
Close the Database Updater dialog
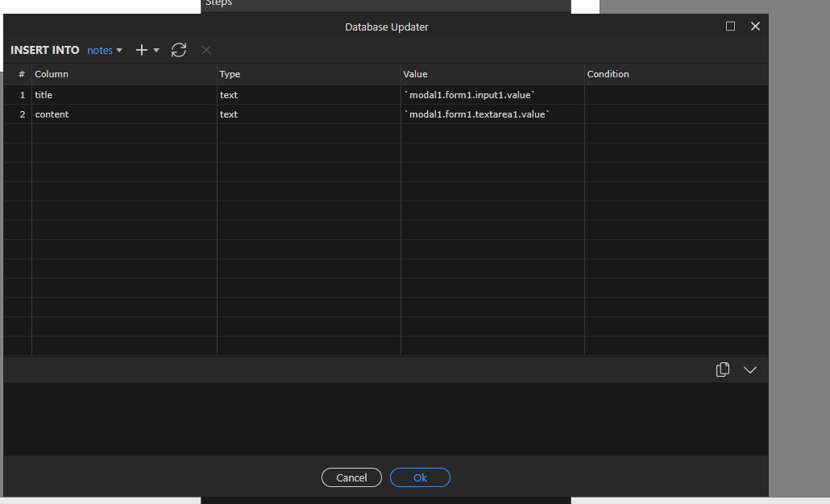755,27
